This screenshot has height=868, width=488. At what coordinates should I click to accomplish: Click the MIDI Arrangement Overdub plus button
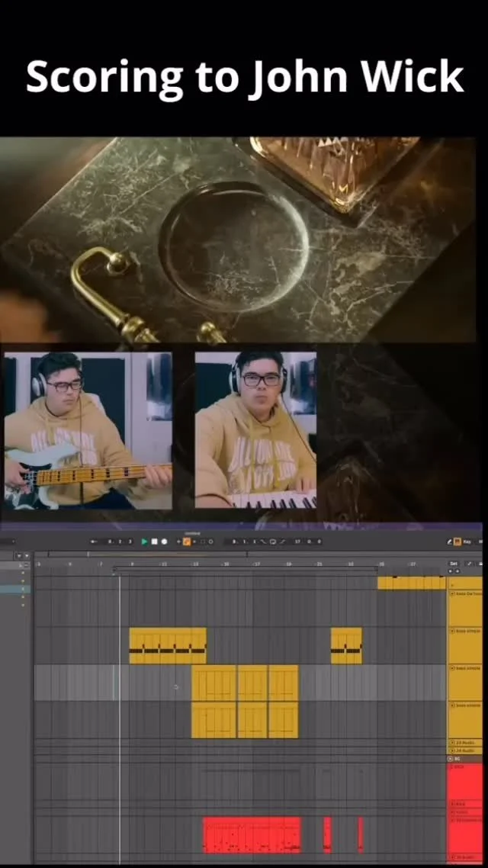[178, 542]
